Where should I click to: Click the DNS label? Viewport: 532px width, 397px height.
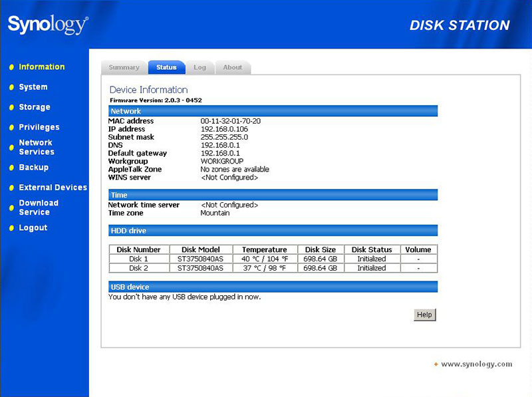pyautogui.click(x=115, y=145)
